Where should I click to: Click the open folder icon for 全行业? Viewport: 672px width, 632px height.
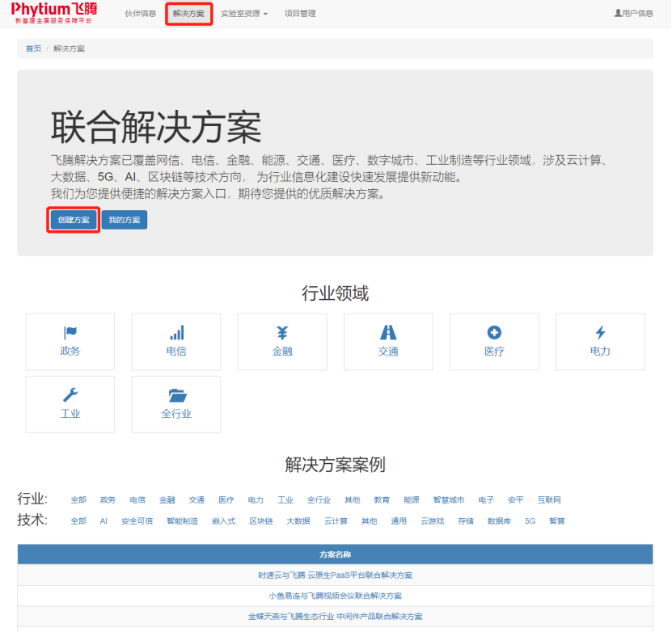tap(177, 395)
